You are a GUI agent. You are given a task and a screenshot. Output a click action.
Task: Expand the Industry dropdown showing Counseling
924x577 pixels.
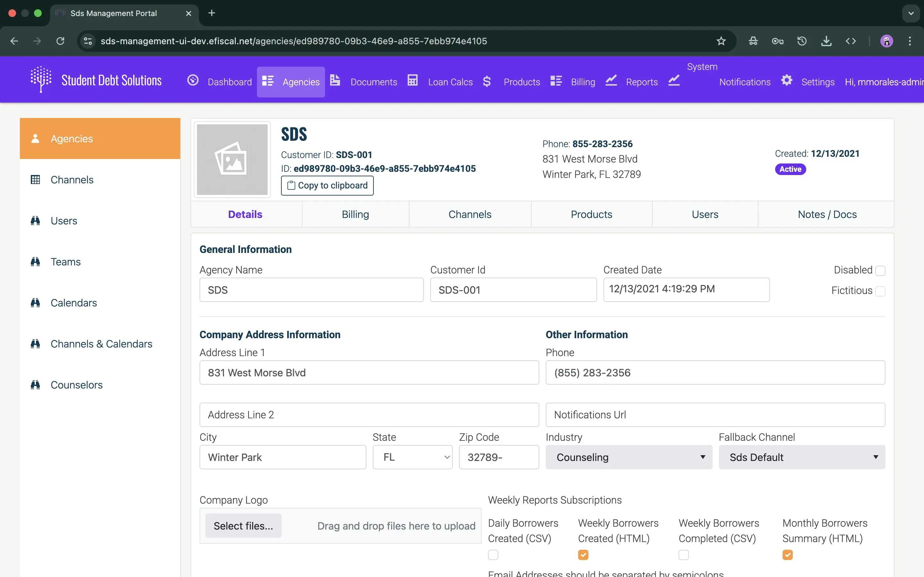point(629,457)
